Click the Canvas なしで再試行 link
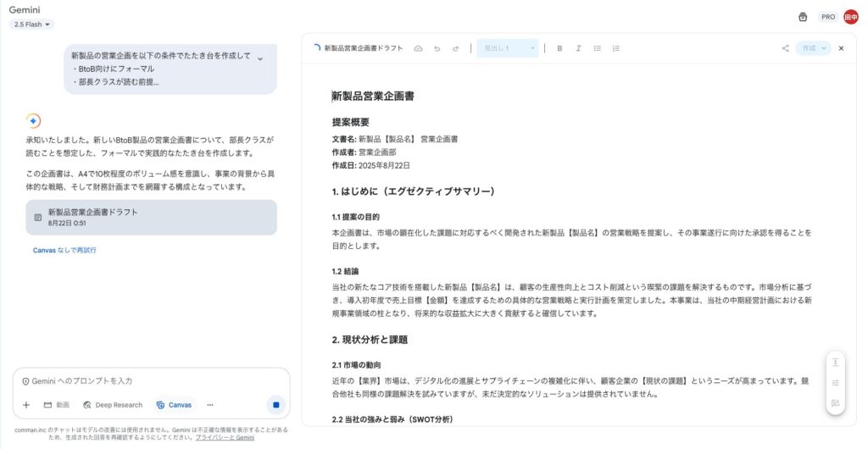 pos(64,250)
